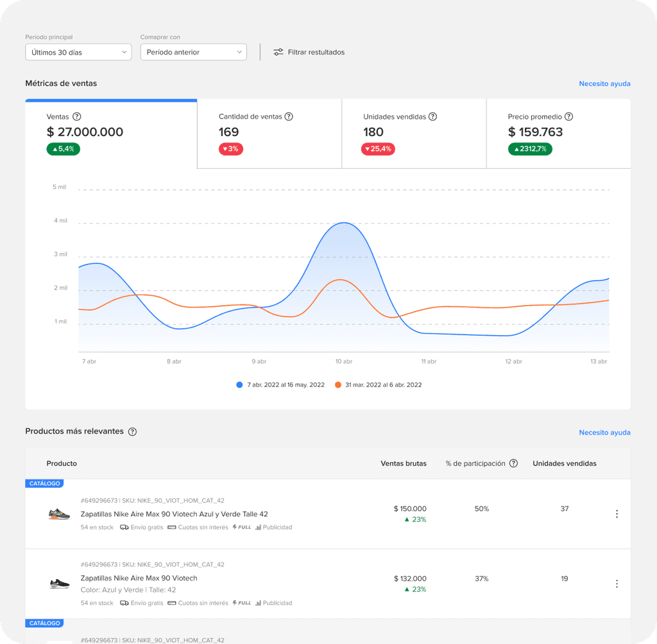Click Cuotas sin interés card icon in first product
The height and width of the screenshot is (644, 657).
(171, 527)
